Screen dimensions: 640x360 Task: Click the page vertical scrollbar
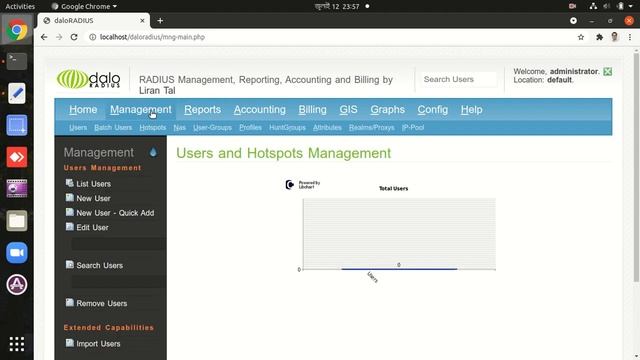click(x=636, y=167)
